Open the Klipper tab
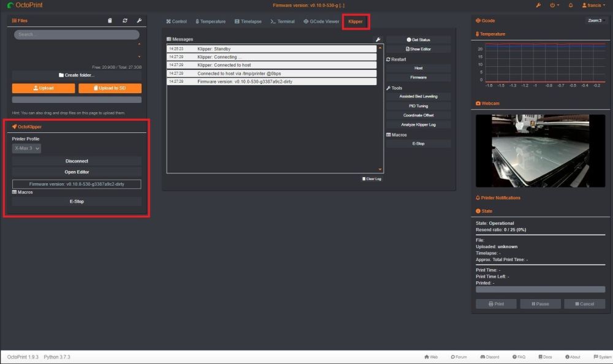This screenshot has width=613, height=364. tap(356, 21)
